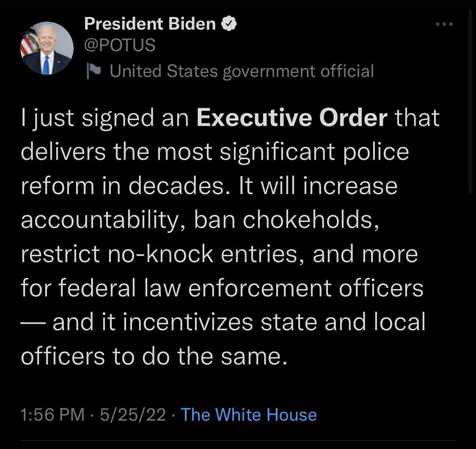
Task: Click the blue White House attribution text
Action: (248, 415)
